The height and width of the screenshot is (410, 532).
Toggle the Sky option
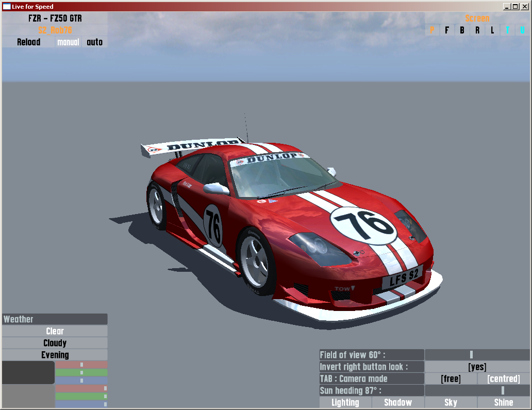click(451, 402)
